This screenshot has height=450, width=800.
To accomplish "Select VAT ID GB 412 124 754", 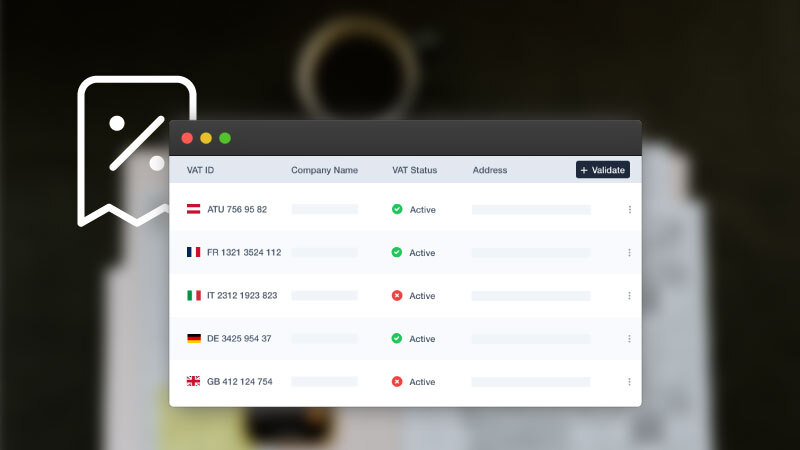I will coord(239,382).
